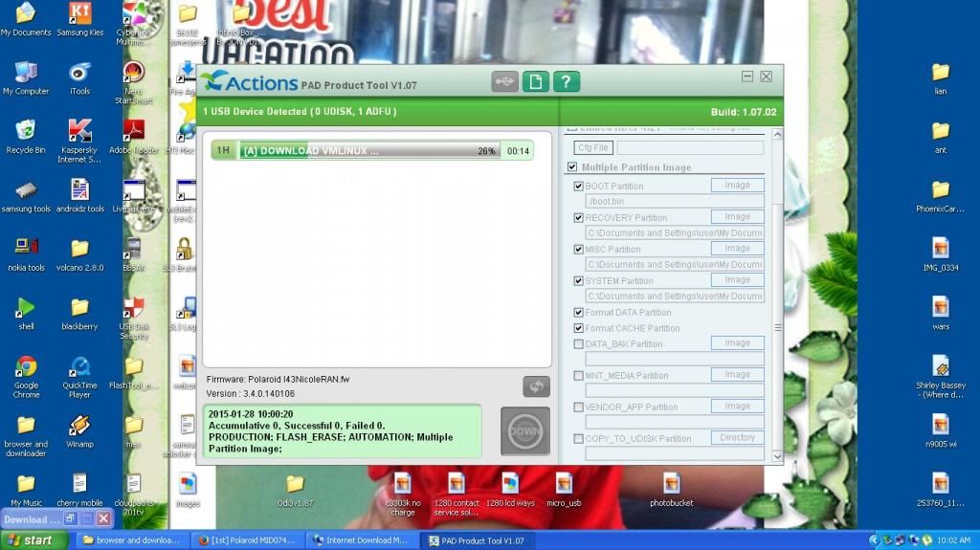This screenshot has width=980, height=550.
Task: Launch Google Chrome from desktop
Action: (x=26, y=377)
